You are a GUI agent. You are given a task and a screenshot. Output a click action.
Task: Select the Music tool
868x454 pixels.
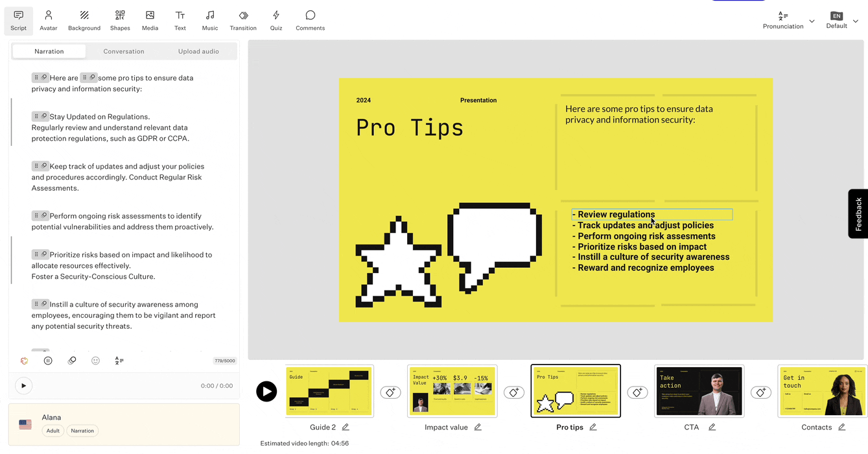pos(210,20)
